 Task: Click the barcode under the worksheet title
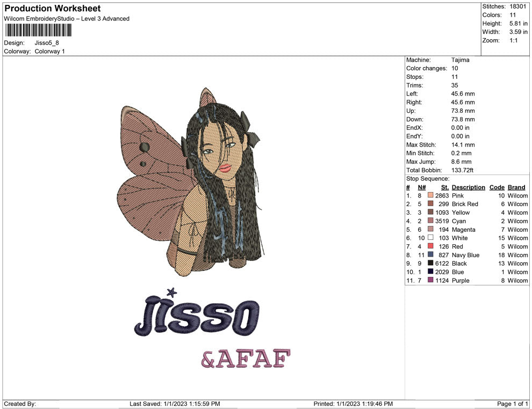(38, 30)
